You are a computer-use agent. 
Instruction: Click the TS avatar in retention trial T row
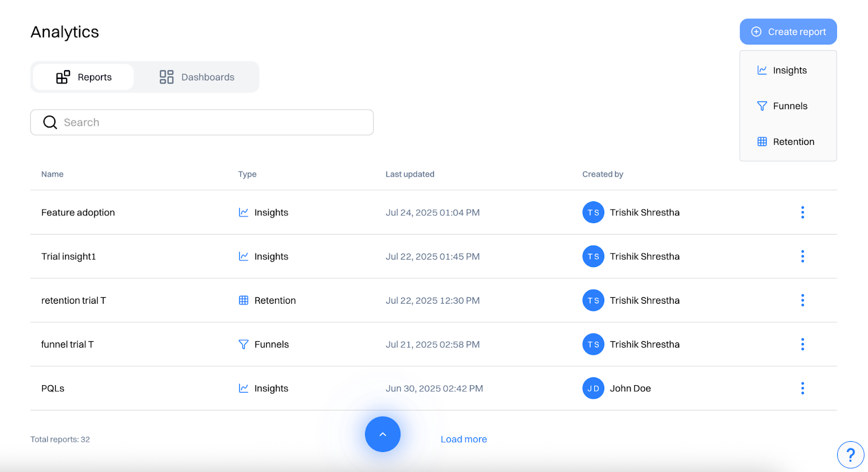tap(593, 301)
